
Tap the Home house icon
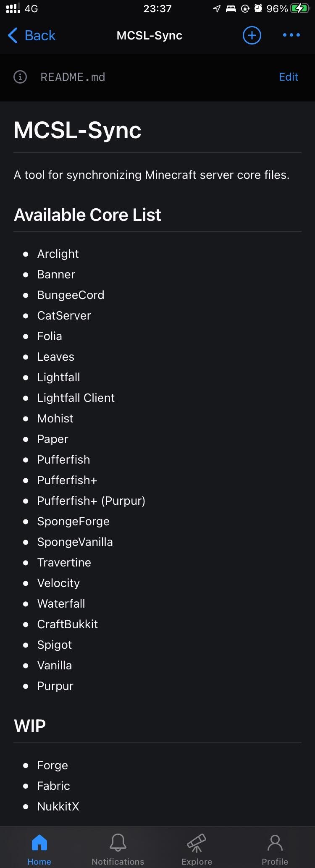(x=39, y=842)
